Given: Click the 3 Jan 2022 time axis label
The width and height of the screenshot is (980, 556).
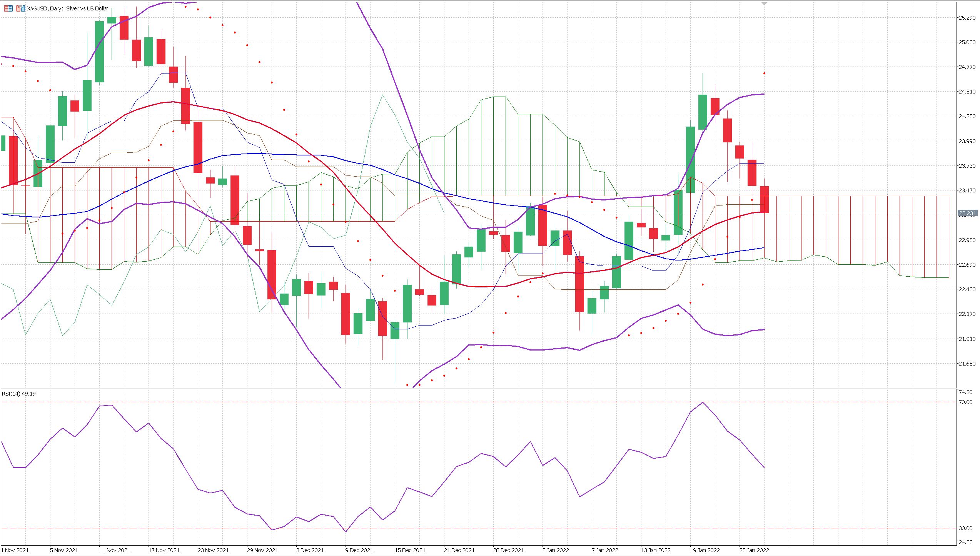Looking at the screenshot, I should 556,550.
